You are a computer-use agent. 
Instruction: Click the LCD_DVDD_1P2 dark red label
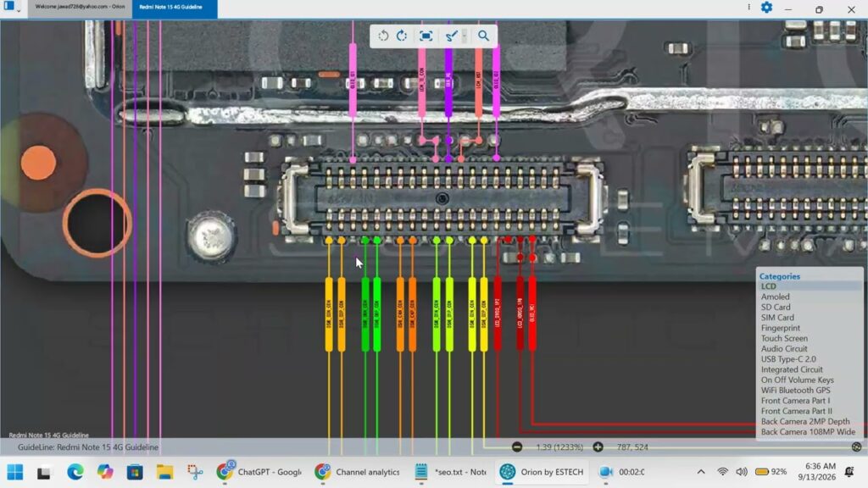(x=497, y=313)
